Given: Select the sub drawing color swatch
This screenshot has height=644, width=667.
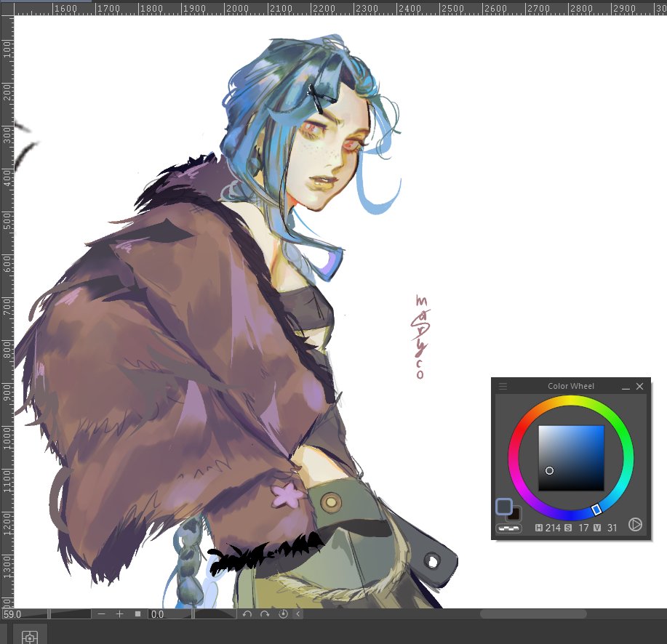Looking at the screenshot, I should pos(516,515).
